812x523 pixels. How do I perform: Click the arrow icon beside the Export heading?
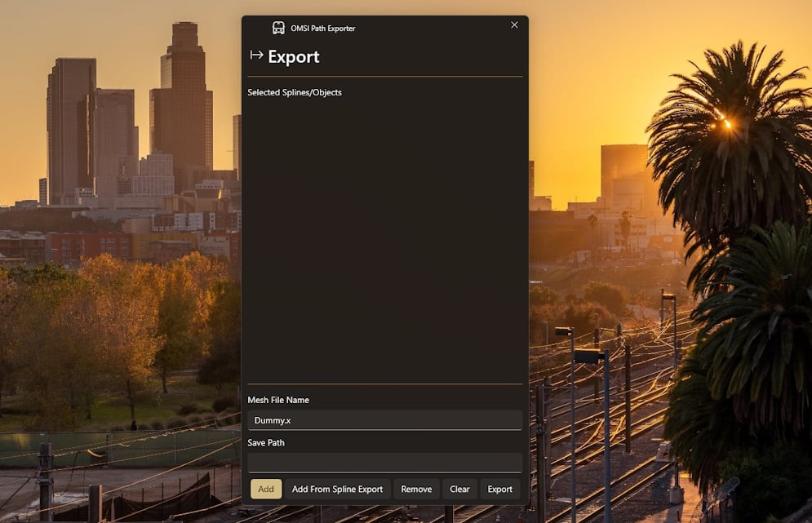click(x=256, y=55)
